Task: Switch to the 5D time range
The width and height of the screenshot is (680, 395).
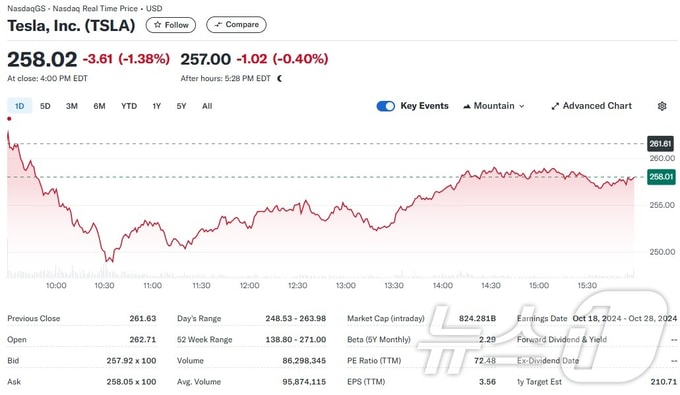Action: coord(45,106)
